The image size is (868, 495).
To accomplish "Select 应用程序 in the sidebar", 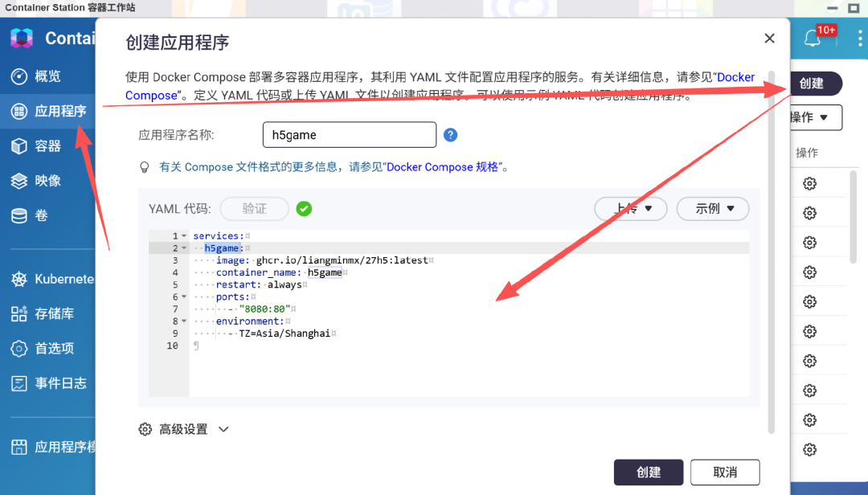I will point(47,111).
